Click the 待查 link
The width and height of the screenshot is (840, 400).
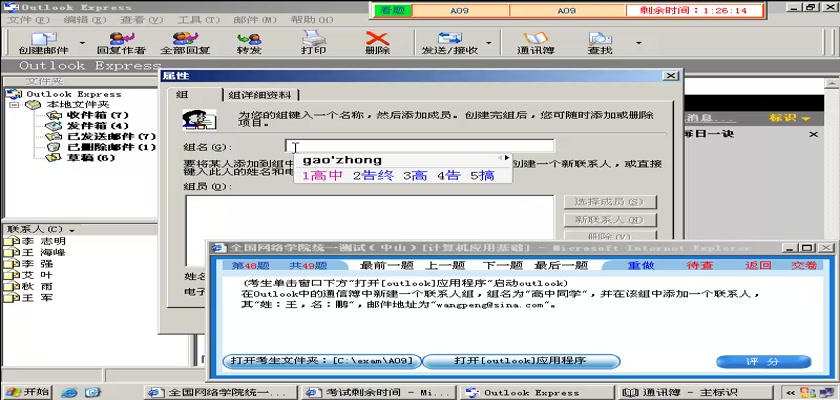[x=700, y=266]
